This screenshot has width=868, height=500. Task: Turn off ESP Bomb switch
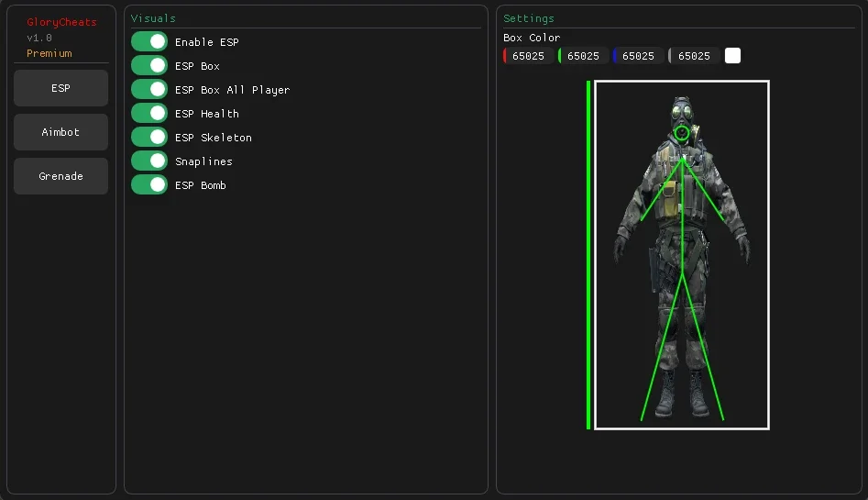149,184
